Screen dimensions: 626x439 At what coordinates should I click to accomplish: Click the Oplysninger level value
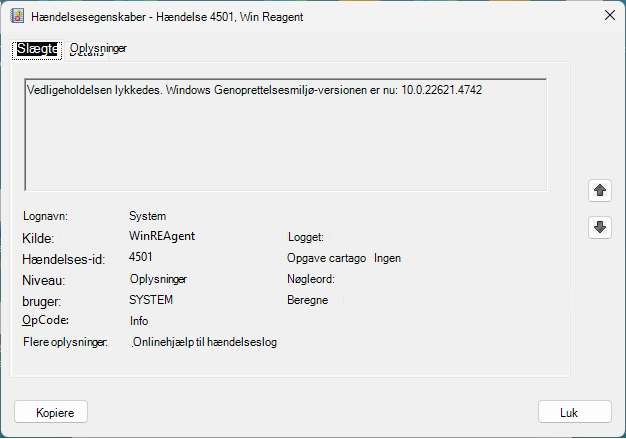pyautogui.click(x=158, y=279)
